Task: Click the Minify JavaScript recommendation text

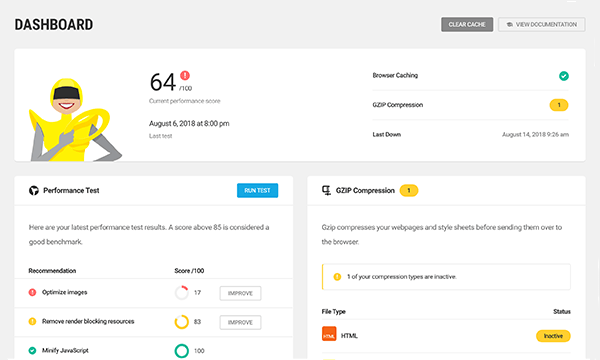Action: coord(65,350)
